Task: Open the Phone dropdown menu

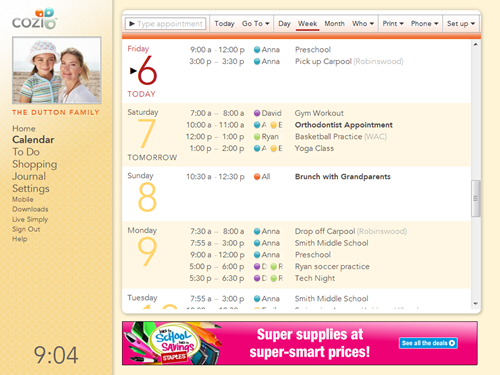Action: click(x=424, y=24)
